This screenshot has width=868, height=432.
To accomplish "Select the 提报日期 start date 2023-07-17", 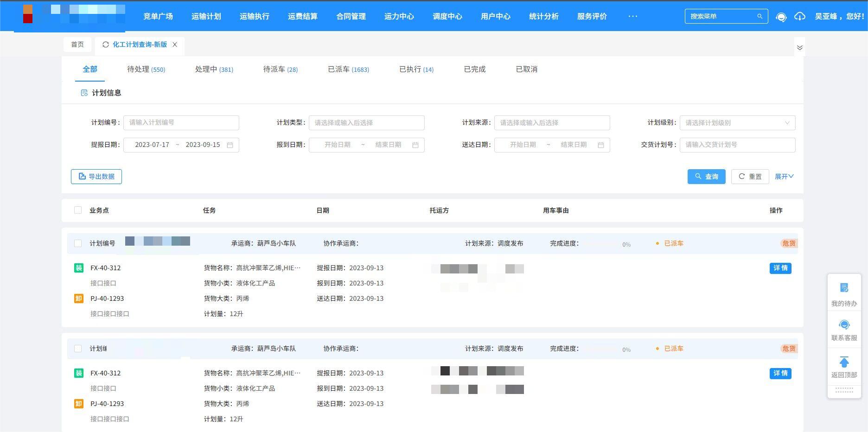I will coord(152,145).
